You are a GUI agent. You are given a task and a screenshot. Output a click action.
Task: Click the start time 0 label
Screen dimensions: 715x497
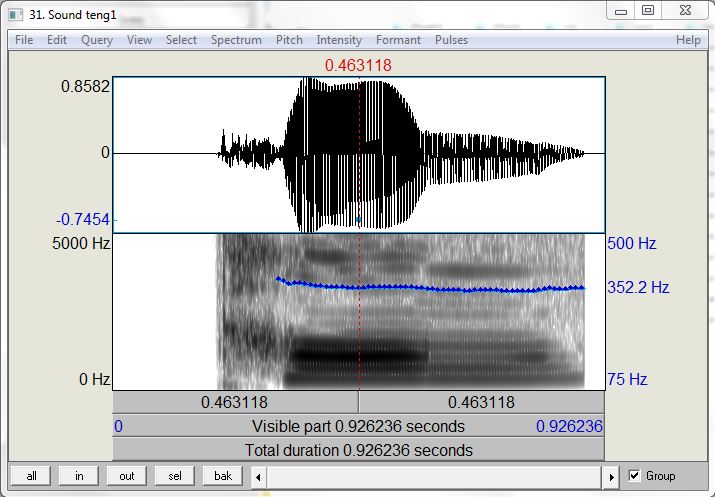point(118,426)
